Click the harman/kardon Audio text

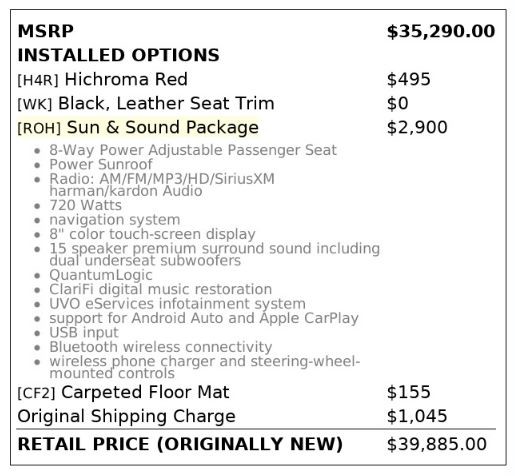(126, 191)
